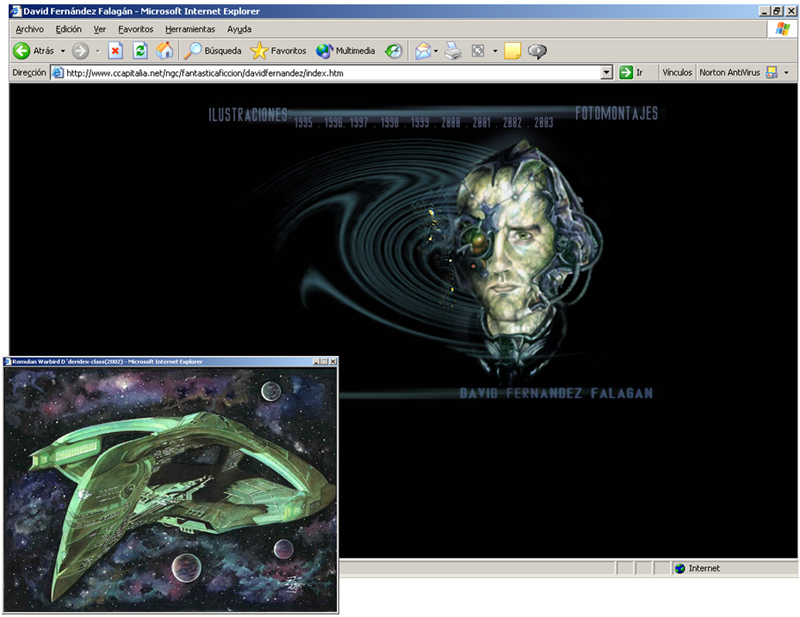Viewport: 800px width, 617px height.
Task: Open the Herramientas menu
Action: pos(190,29)
